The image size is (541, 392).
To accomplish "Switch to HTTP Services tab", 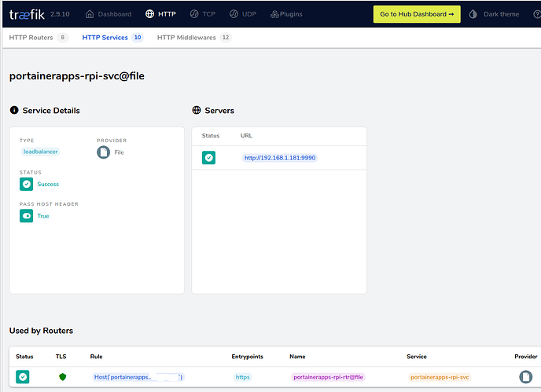I will point(112,38).
